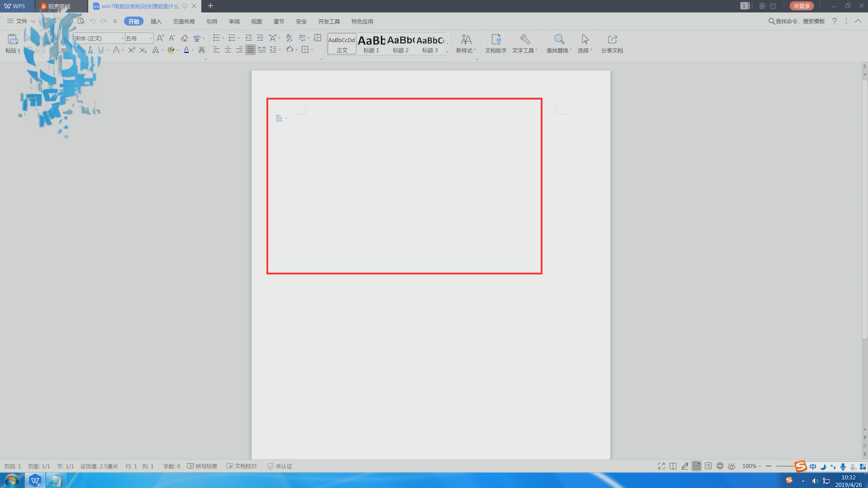Viewport: 868px width, 488px height.
Task: Expand the 选择 selection dropdown
Action: pos(591,51)
